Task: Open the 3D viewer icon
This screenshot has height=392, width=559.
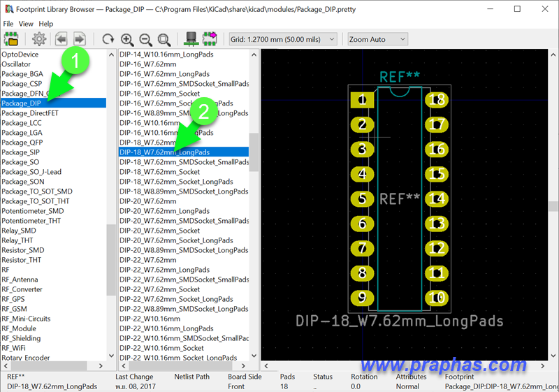Action: coord(191,39)
